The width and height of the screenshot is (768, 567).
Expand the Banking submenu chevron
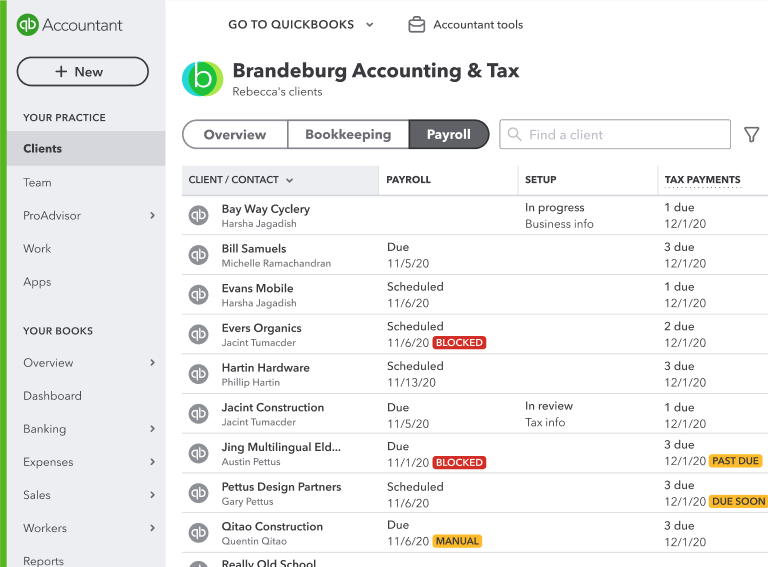(152, 428)
